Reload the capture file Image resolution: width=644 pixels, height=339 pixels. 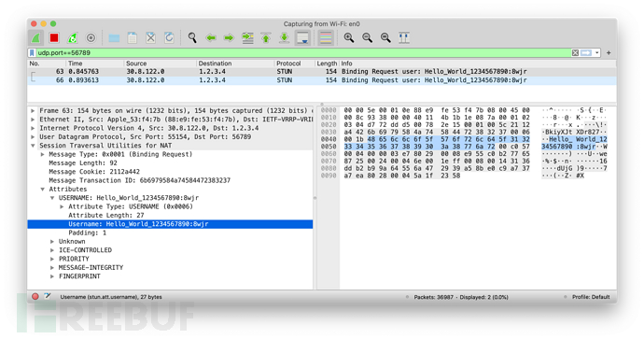(169, 38)
